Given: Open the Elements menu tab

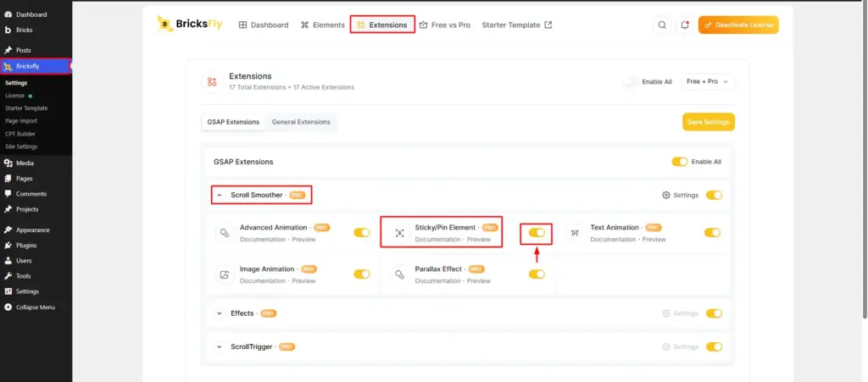Looking at the screenshot, I should 323,25.
